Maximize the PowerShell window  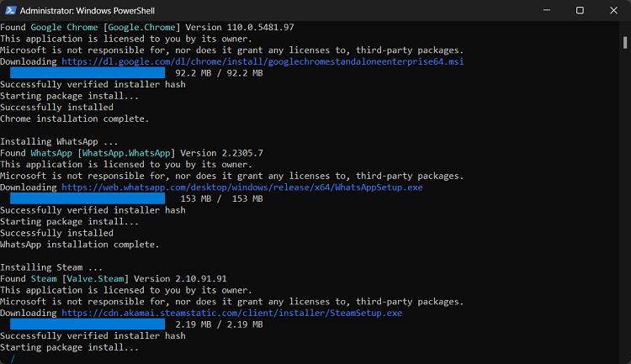pyautogui.click(x=580, y=10)
